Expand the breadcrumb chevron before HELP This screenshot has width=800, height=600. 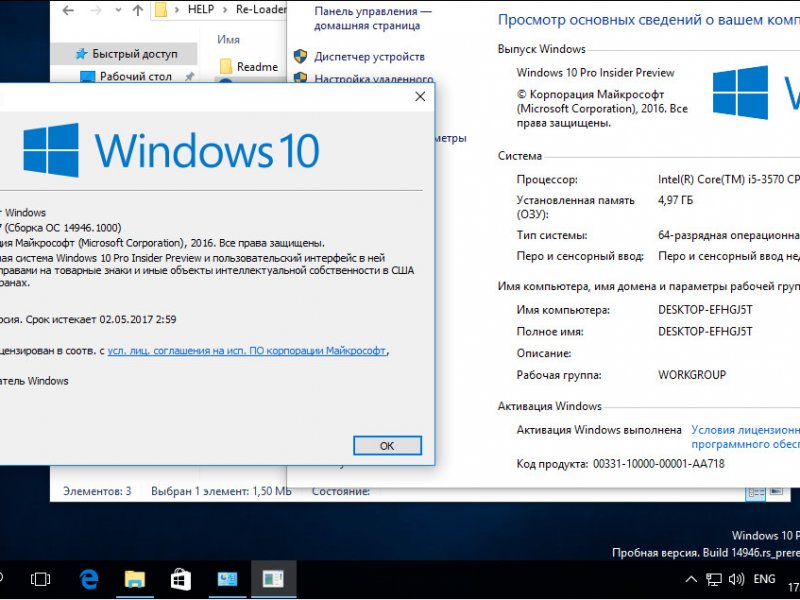point(177,10)
